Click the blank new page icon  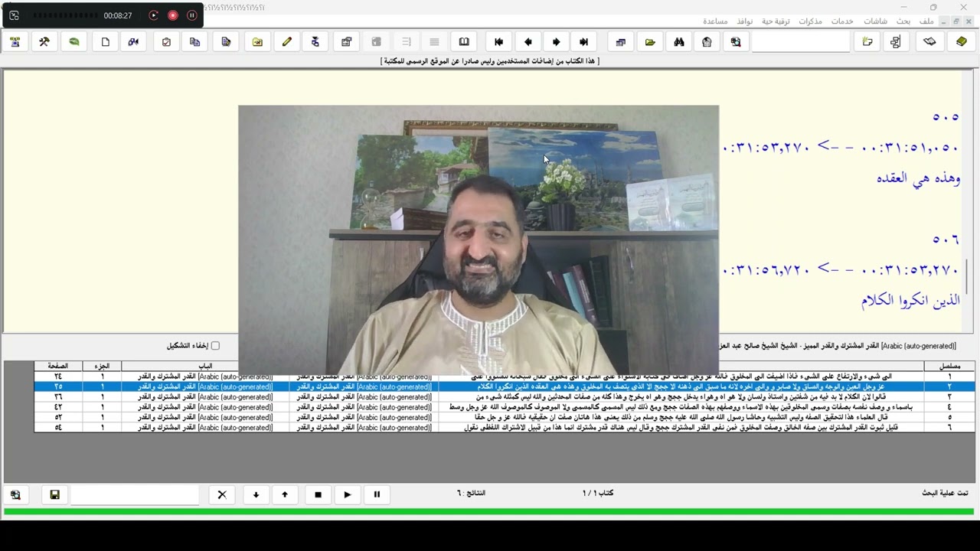pyautogui.click(x=105, y=42)
